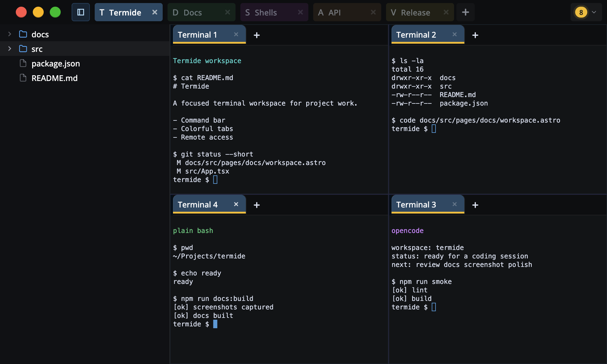Focus Terminal 2 prompt cursor
Image resolution: width=607 pixels, height=364 pixels.
[x=434, y=129]
